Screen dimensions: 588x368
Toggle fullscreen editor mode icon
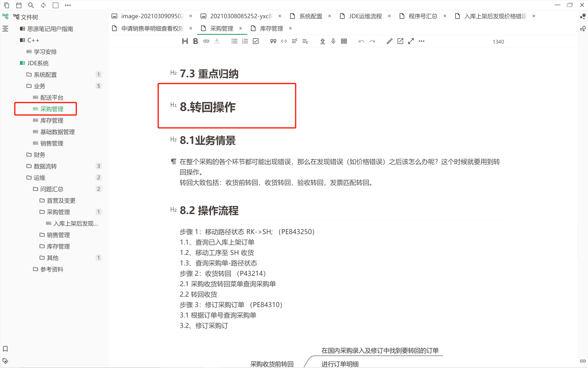click(x=411, y=41)
